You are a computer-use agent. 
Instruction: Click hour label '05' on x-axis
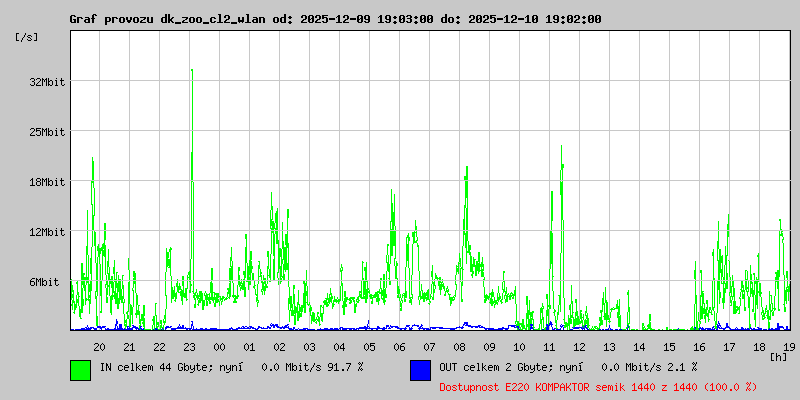pyautogui.click(x=369, y=347)
